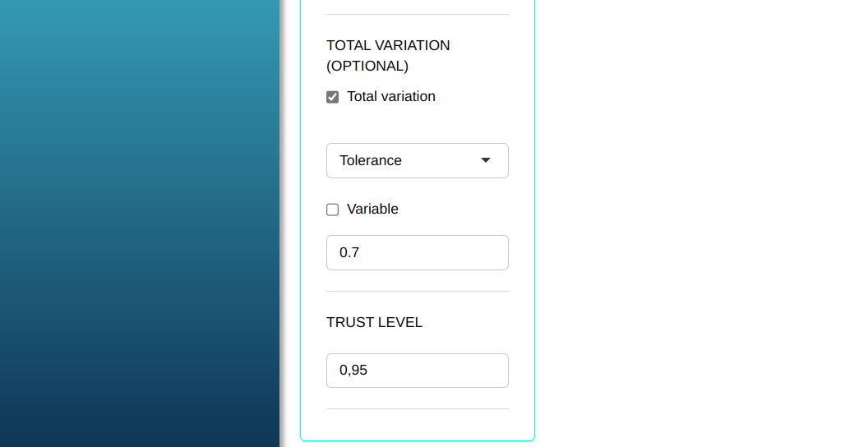Focus the tolerance value field showing 0.7

(x=417, y=252)
